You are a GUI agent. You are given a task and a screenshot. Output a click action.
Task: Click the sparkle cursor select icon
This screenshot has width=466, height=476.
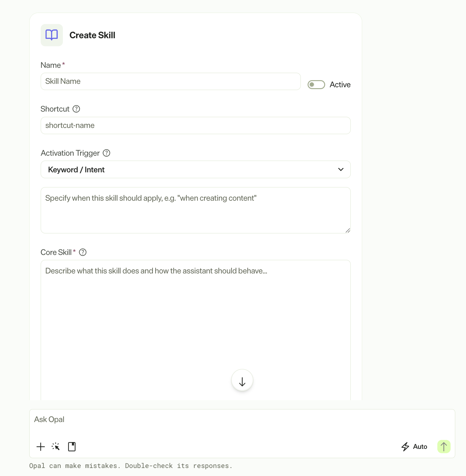coord(56,447)
